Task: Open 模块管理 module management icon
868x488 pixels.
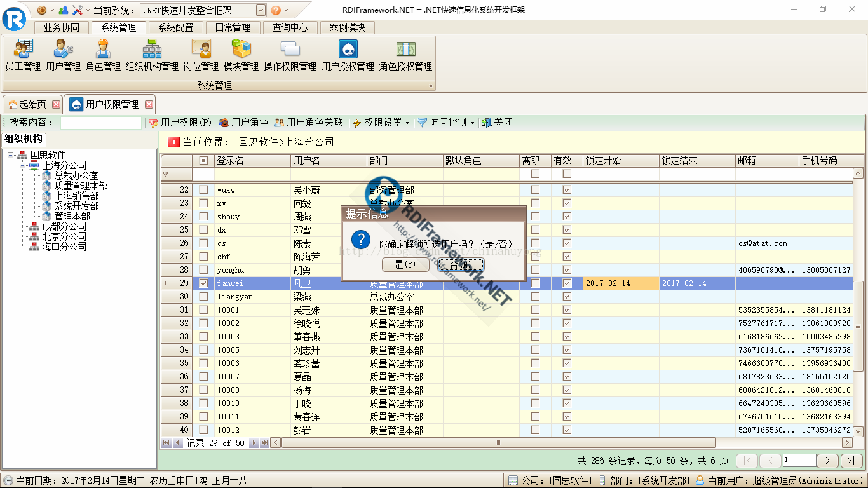Action: (241, 55)
